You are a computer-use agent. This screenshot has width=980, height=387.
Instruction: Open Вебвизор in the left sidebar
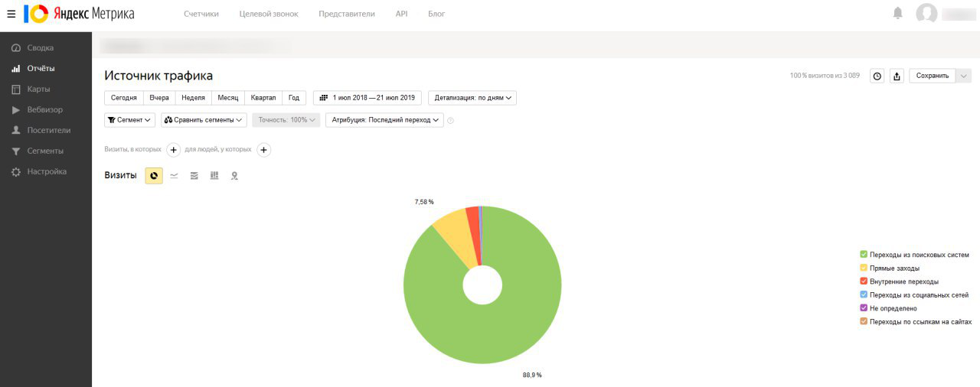point(44,109)
